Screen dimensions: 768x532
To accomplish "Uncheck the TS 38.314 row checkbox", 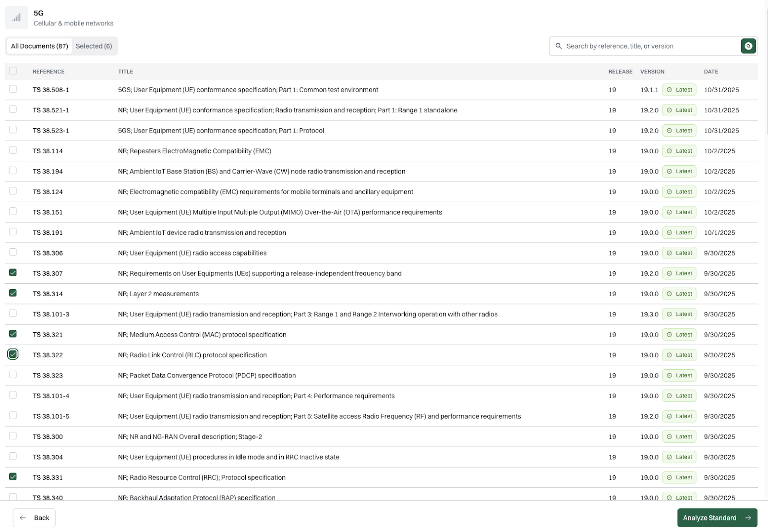I will 13,293.
